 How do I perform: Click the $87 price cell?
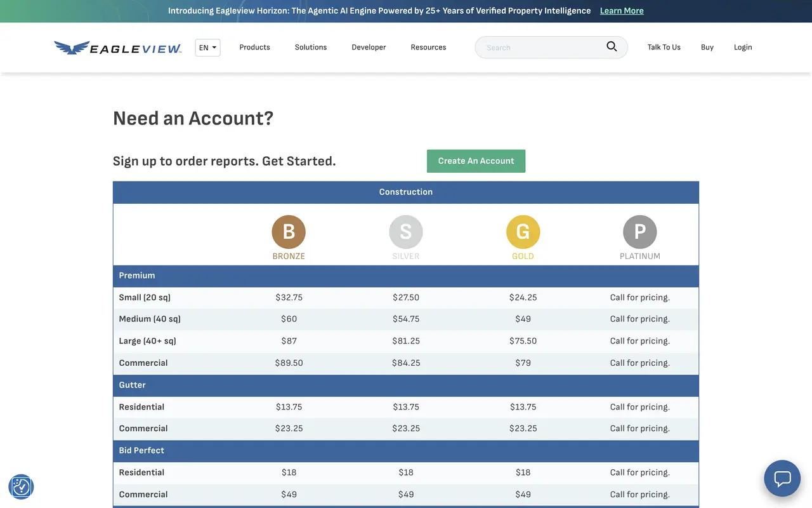click(289, 341)
